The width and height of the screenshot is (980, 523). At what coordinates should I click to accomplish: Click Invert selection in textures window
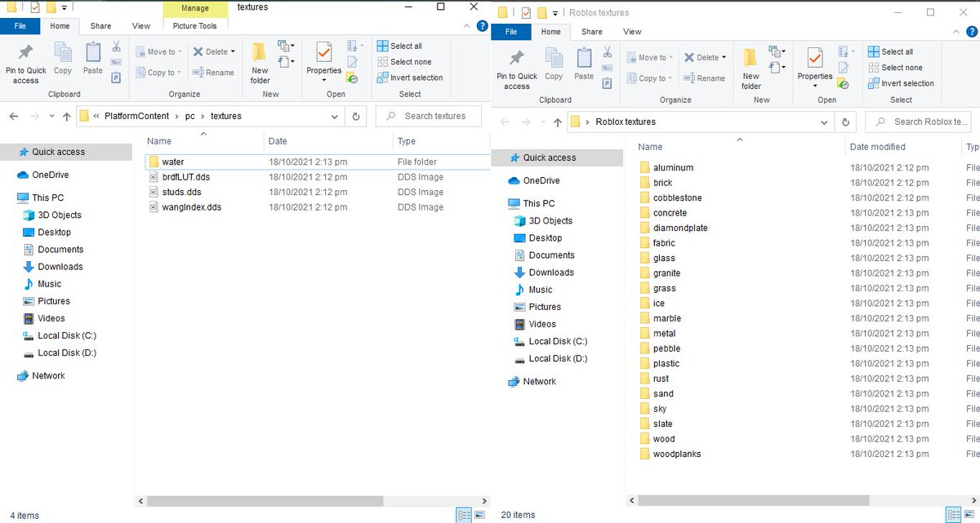[x=410, y=78]
